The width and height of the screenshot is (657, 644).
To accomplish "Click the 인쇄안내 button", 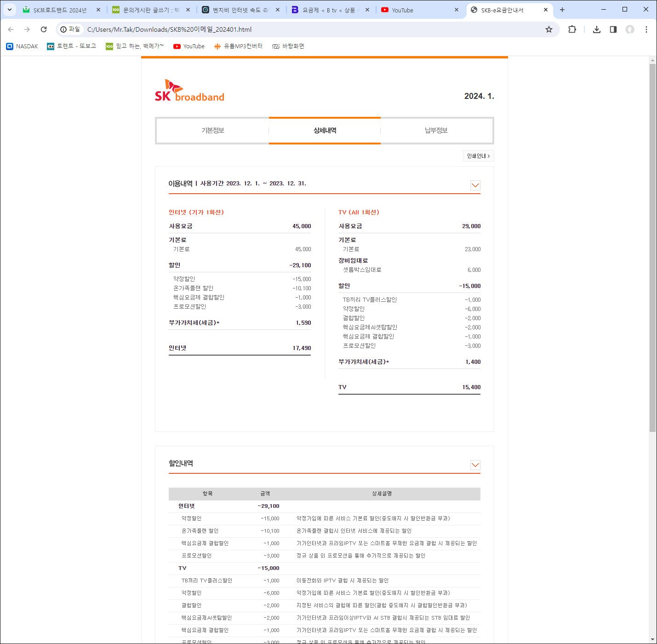I will tap(478, 156).
